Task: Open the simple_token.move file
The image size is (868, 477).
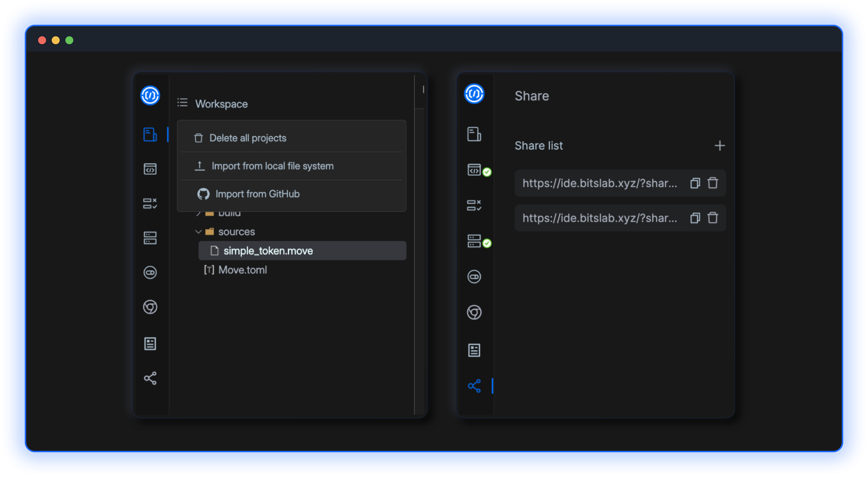Action: point(302,251)
